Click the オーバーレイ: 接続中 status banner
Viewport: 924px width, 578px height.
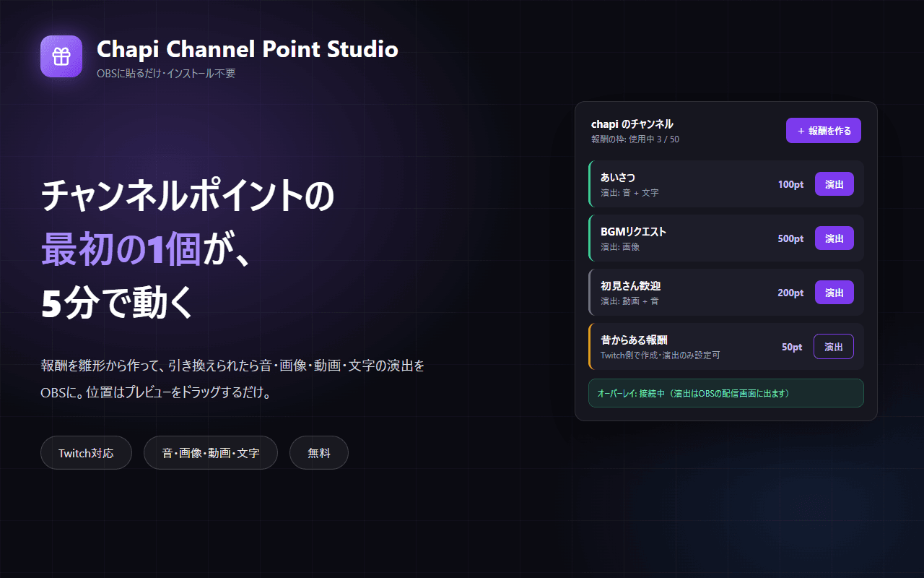(726, 393)
